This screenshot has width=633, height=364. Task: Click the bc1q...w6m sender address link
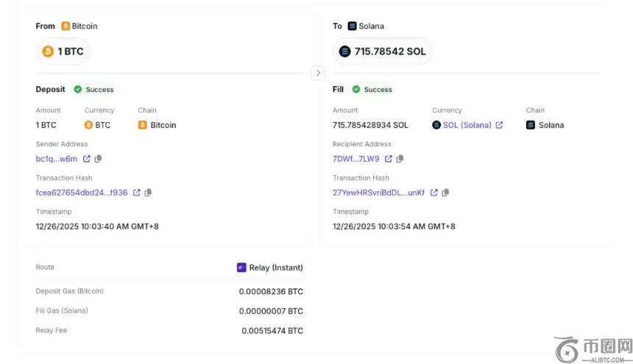coord(57,159)
